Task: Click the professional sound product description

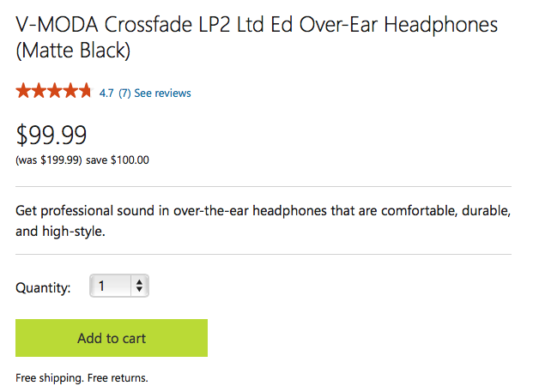Action: click(263, 220)
